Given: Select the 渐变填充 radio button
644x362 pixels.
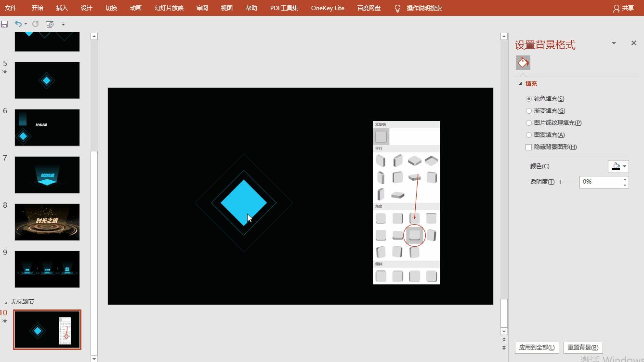Looking at the screenshot, I should (x=529, y=111).
